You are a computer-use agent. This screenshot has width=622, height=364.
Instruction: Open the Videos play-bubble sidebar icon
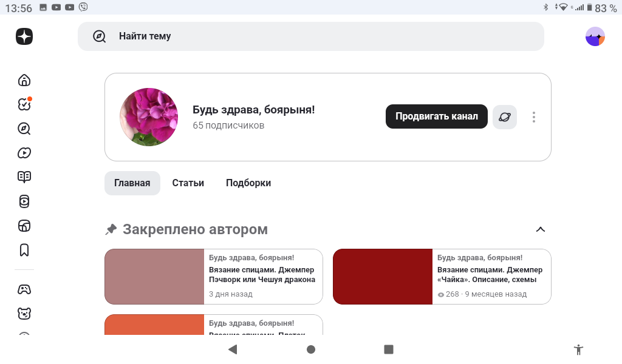coord(24,153)
